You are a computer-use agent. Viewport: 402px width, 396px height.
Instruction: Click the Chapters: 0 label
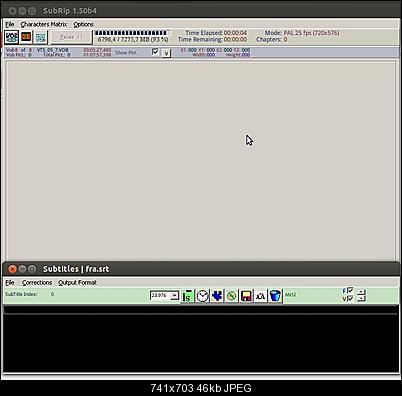(x=272, y=39)
